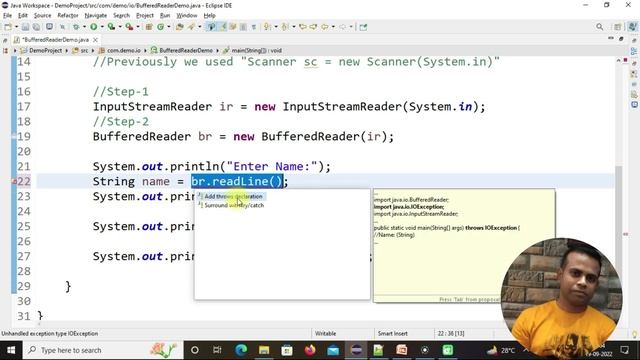Click the toolbar Search flashlight icon
This screenshot has width=640, height=360.
[191, 27]
